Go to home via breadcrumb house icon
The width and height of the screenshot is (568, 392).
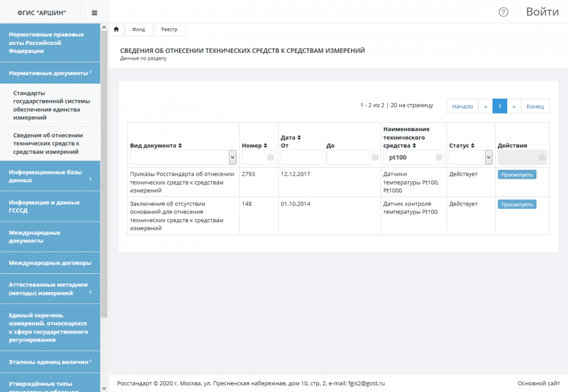pos(116,30)
